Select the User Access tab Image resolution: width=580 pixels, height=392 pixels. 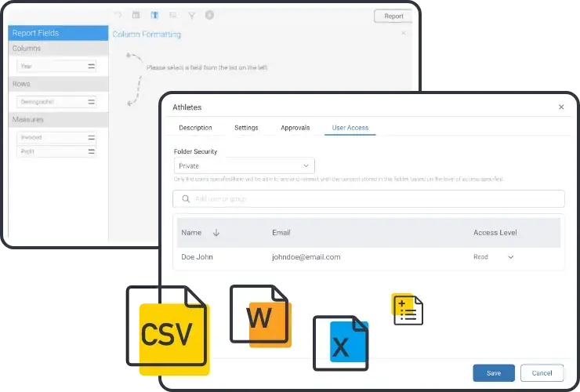[350, 128]
